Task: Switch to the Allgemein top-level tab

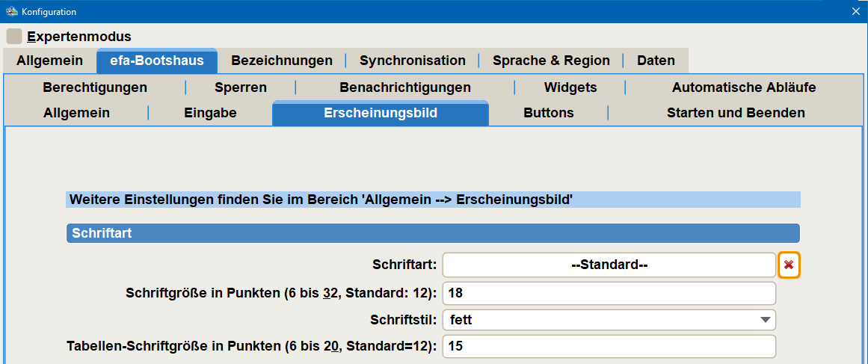Action: tap(50, 61)
